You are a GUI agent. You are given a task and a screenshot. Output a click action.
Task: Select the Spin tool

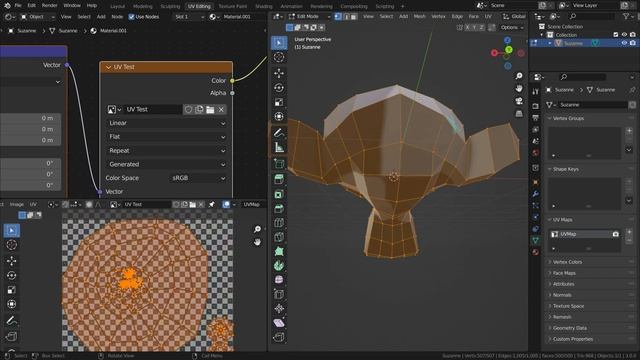tap(279, 266)
